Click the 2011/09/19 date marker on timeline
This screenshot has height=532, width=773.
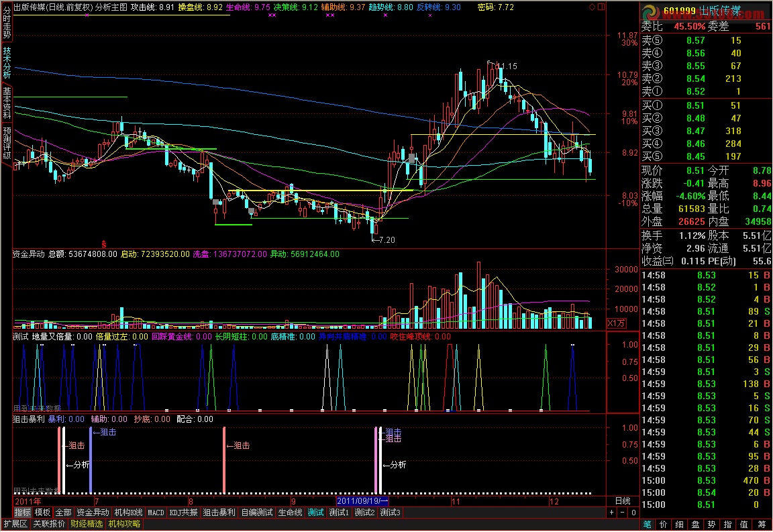click(362, 501)
